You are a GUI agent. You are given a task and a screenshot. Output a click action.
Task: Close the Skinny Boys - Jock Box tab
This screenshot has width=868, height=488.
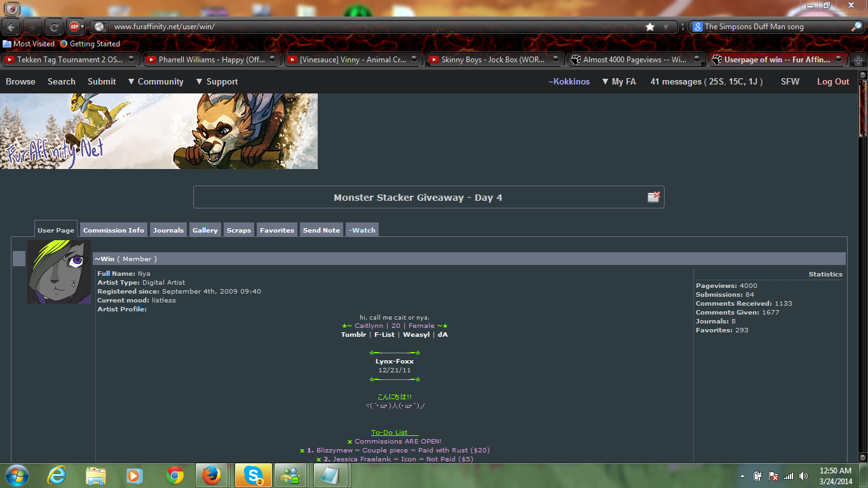(555, 59)
